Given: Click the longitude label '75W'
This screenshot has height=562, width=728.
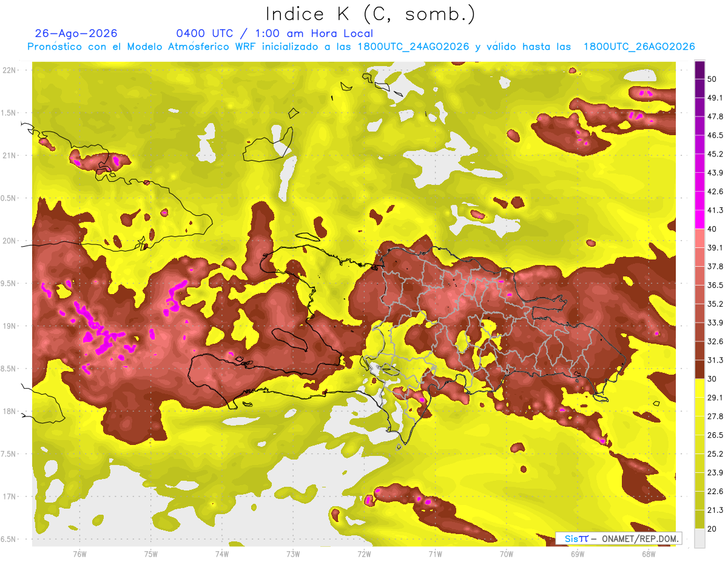Looking at the screenshot, I should coord(151,554).
